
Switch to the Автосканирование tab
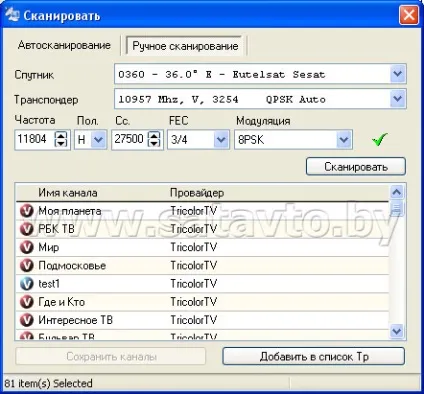point(64,45)
